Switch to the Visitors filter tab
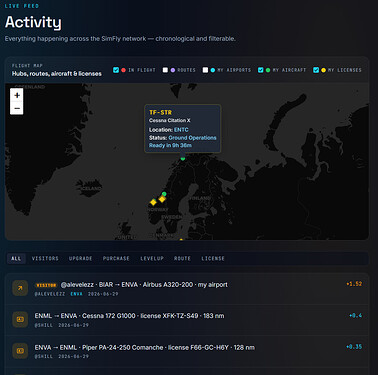 point(45,258)
